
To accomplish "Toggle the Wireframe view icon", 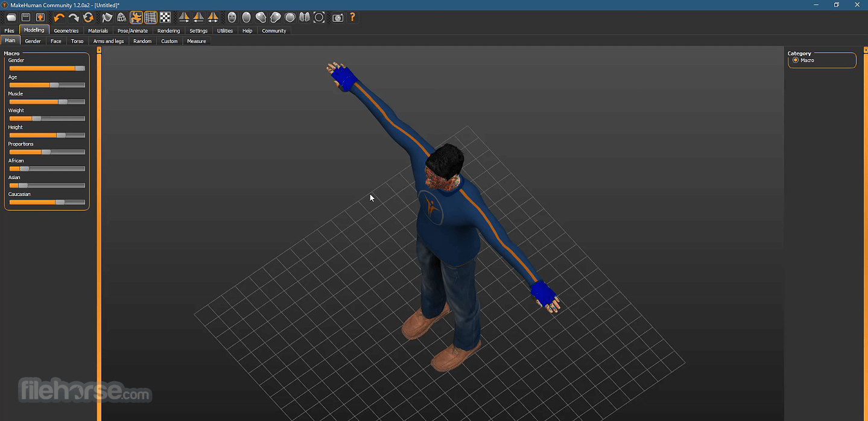I will coord(122,17).
